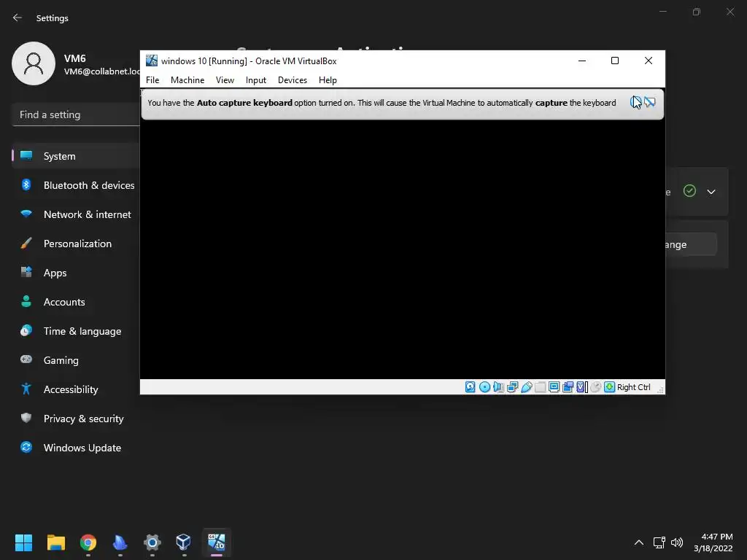The image size is (747, 560).
Task: Open Network & internet settings
Action: 76,214
